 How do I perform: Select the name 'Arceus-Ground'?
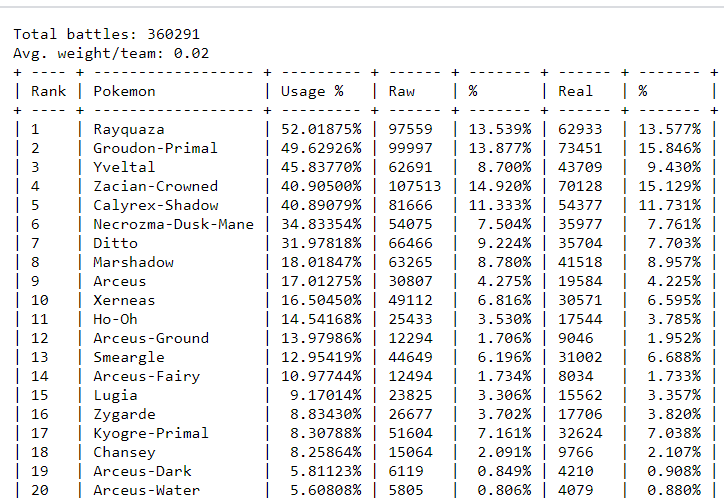click(151, 338)
